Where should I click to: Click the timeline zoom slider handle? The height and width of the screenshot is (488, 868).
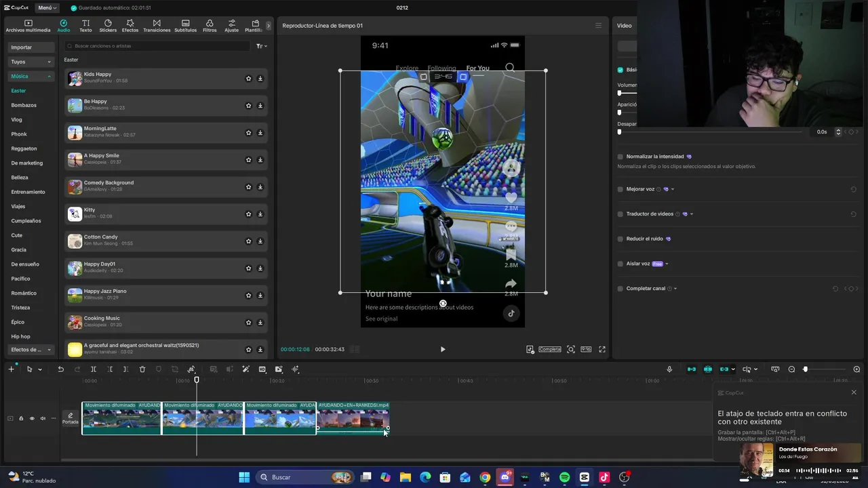click(x=806, y=369)
